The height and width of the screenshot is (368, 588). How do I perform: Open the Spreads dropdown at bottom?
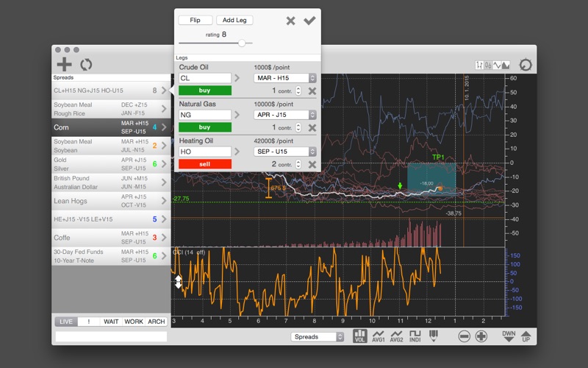pos(318,336)
